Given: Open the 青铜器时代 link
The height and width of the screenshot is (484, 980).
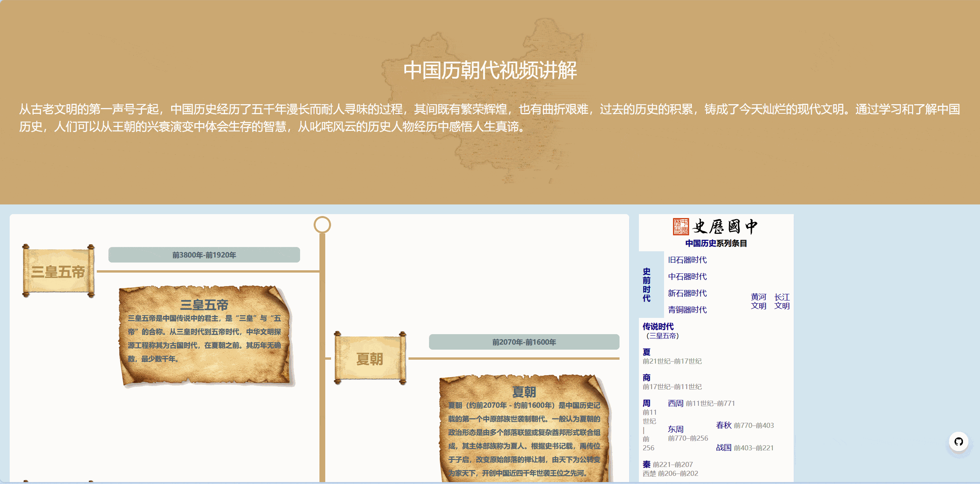Looking at the screenshot, I should coord(687,310).
